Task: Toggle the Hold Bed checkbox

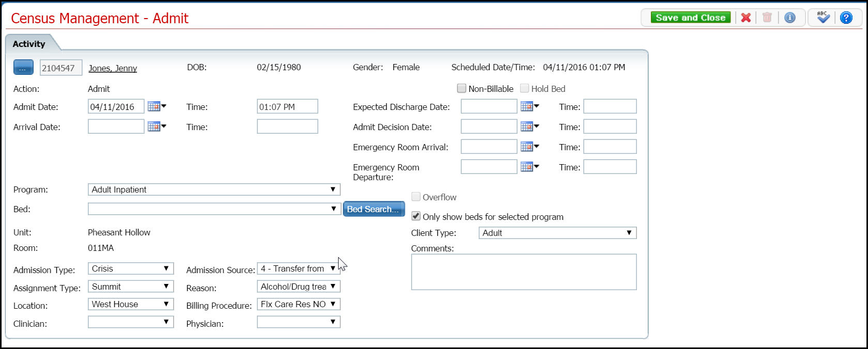Action: [x=524, y=88]
